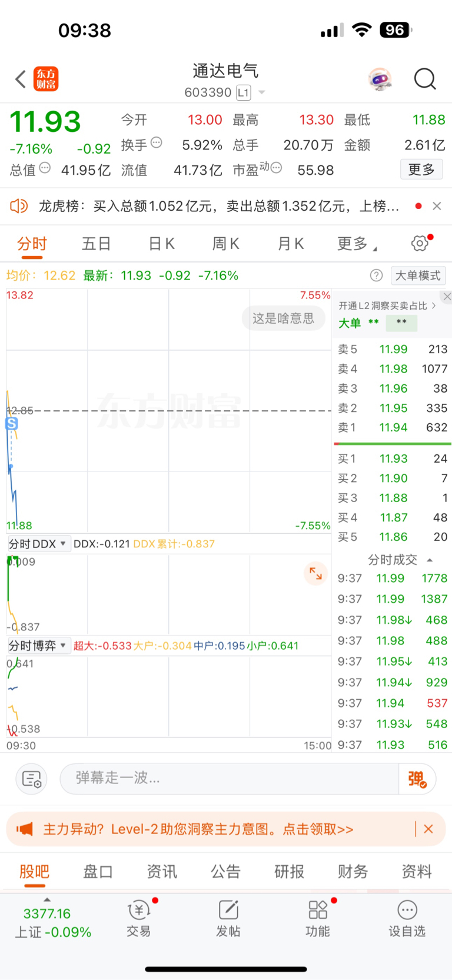Viewport: 452px width, 980px height.
Task: Focus the 弹幕走一波 input field
Action: [230, 778]
